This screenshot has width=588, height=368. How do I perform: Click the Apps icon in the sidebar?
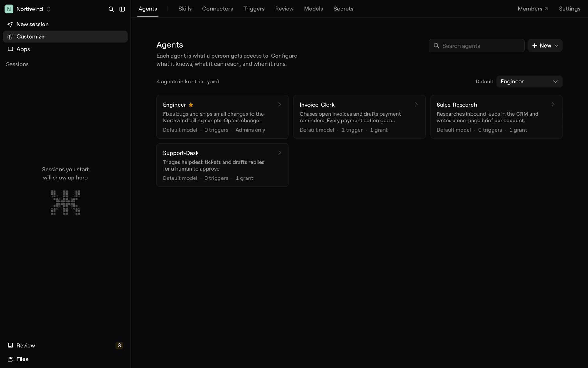(10, 49)
